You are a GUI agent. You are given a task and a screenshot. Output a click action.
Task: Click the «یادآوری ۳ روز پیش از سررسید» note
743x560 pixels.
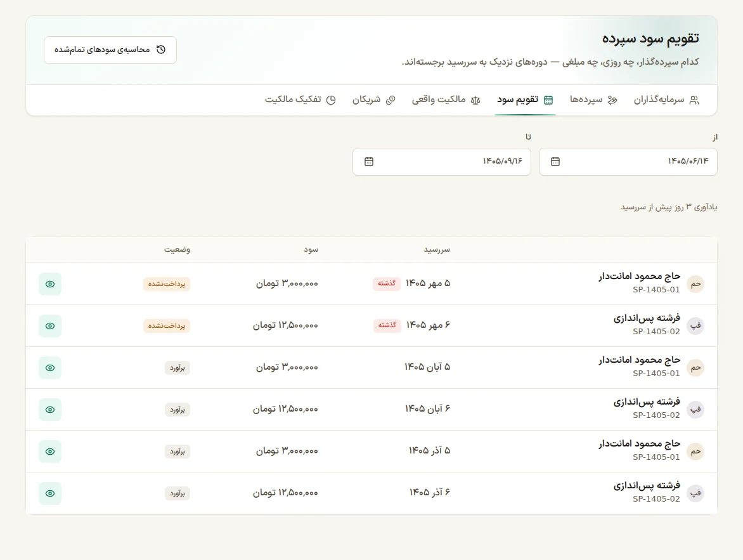(669, 207)
